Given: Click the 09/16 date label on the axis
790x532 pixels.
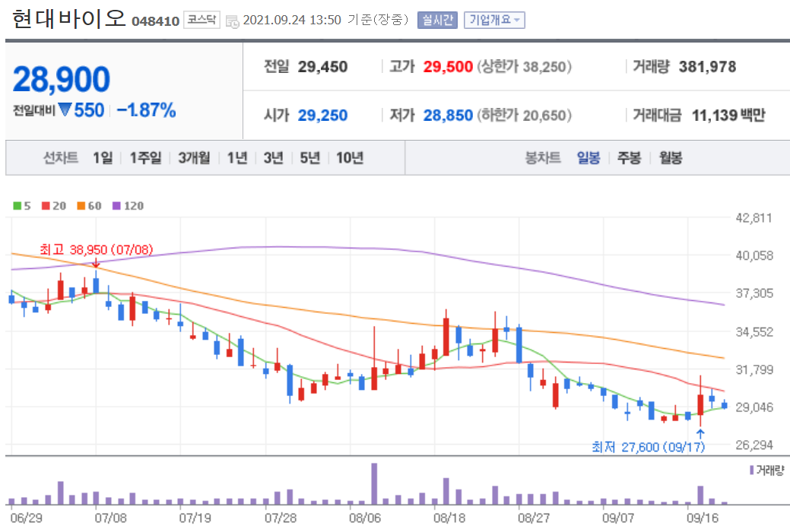Looking at the screenshot, I should [703, 518].
